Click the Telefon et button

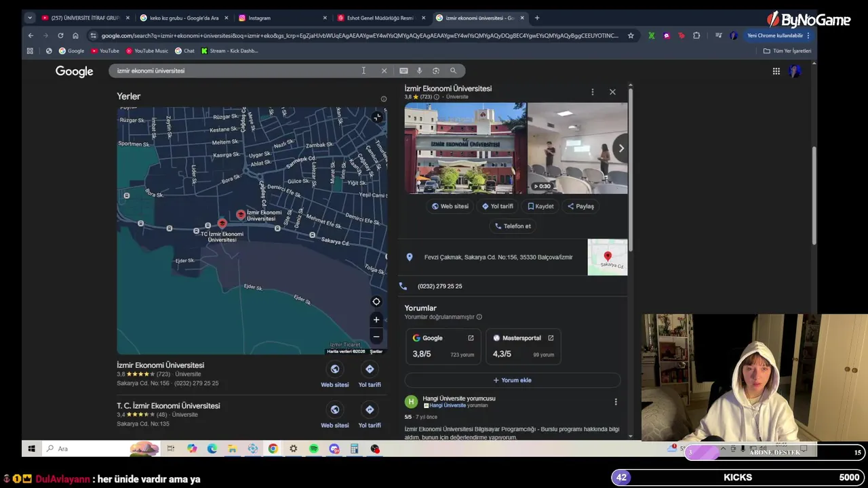coord(513,226)
